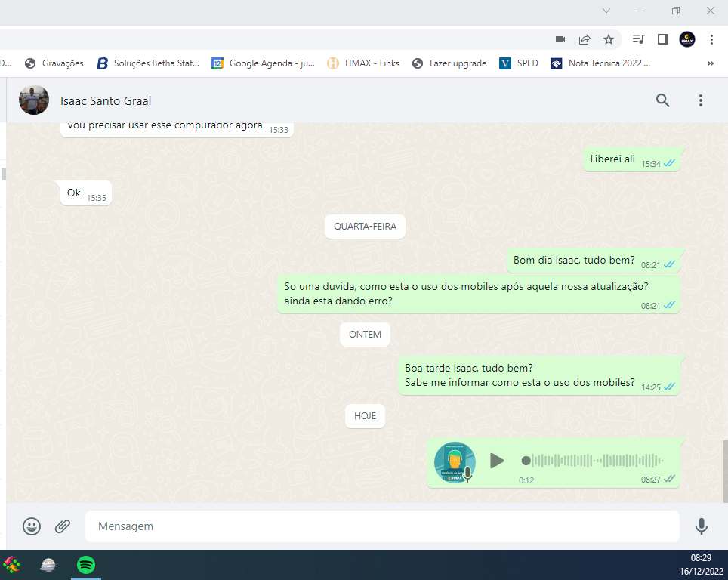Open the Chrome three-dot menu
Viewport: 728px width, 580px height.
(711, 39)
